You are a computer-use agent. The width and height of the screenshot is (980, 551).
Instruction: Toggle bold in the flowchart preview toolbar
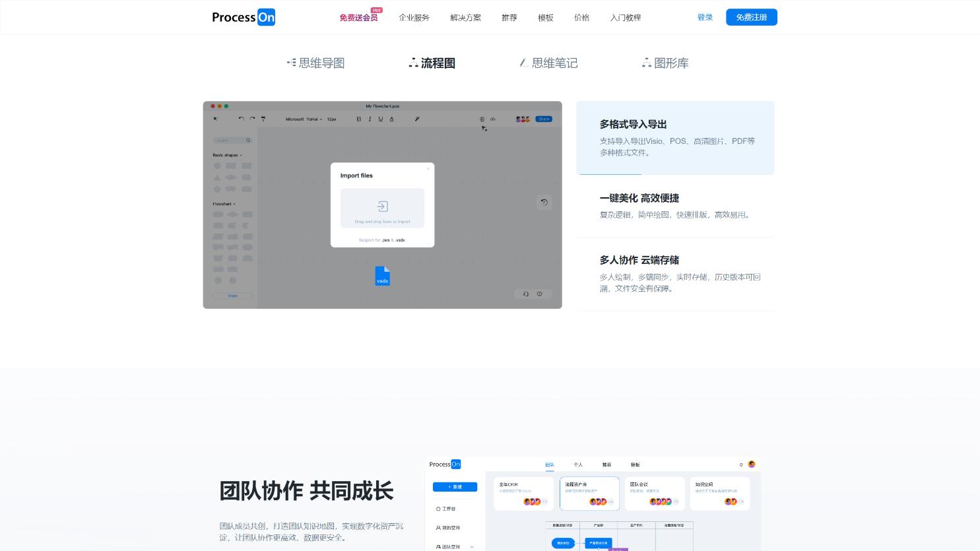(359, 119)
